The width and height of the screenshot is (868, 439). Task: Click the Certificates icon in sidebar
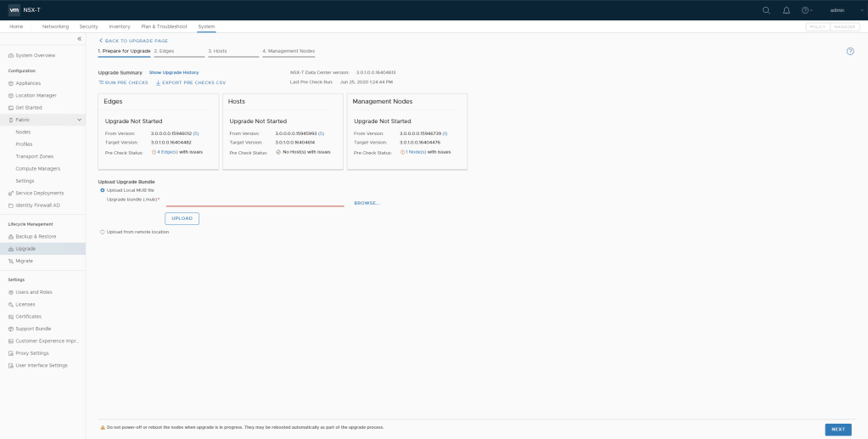(11, 316)
